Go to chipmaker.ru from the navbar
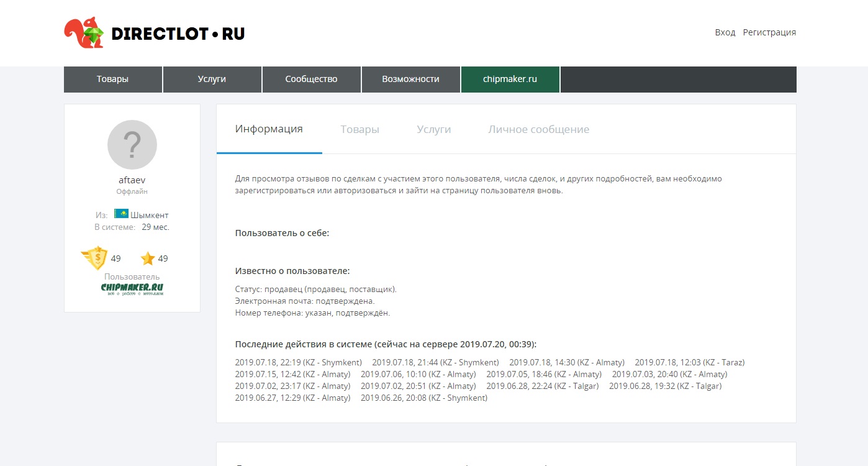 coord(510,80)
